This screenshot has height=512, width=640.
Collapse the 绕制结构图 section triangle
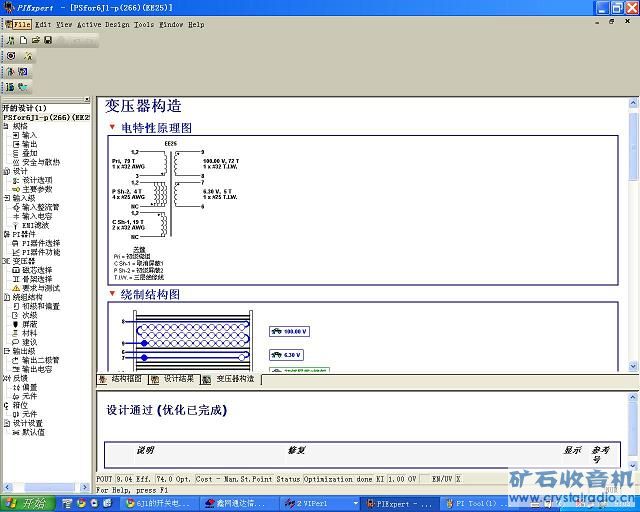point(112,295)
